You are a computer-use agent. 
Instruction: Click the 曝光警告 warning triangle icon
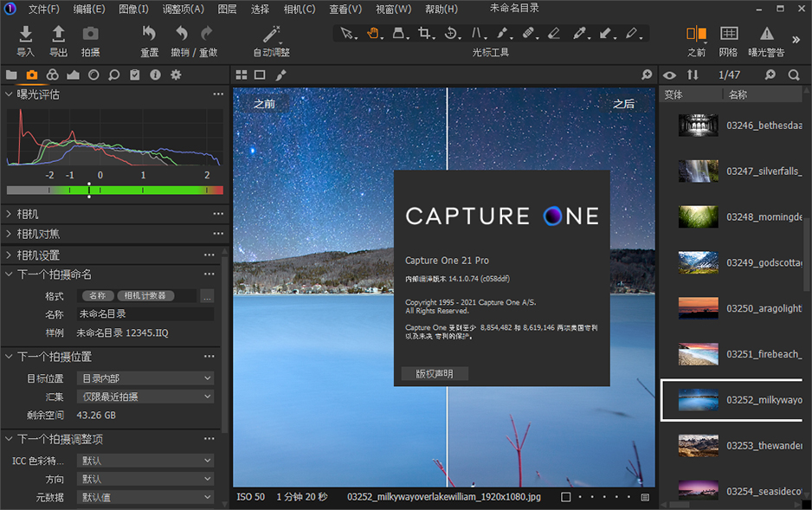[x=766, y=35]
